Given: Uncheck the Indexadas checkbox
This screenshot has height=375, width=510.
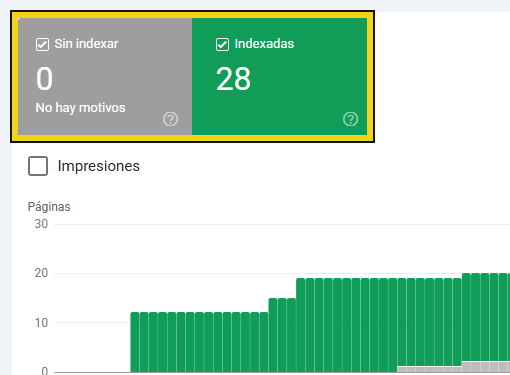Looking at the screenshot, I should click(222, 44).
